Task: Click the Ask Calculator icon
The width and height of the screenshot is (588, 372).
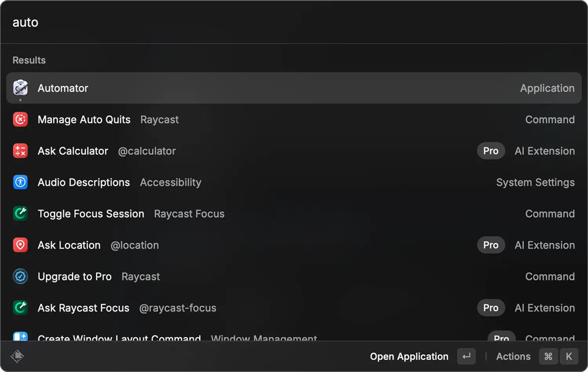Action: (20, 151)
